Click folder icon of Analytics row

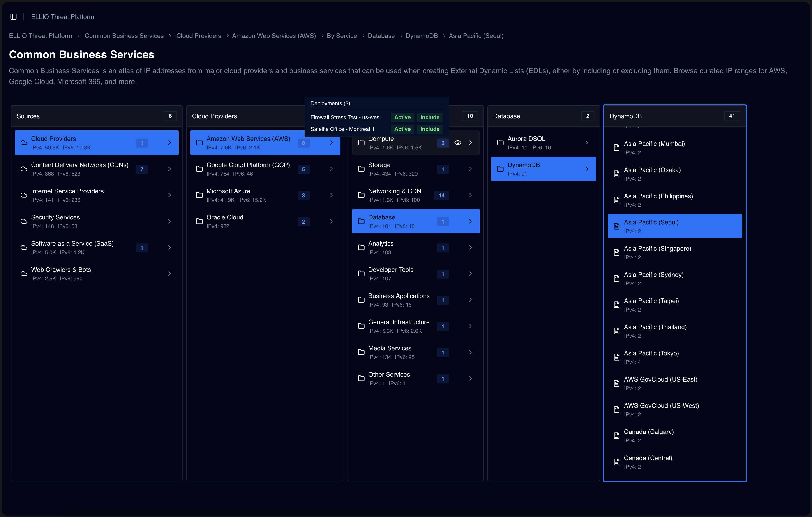361,248
